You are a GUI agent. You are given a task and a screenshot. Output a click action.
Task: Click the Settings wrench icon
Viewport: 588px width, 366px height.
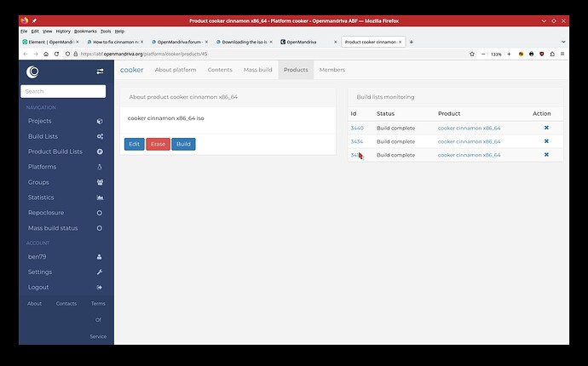tap(100, 272)
